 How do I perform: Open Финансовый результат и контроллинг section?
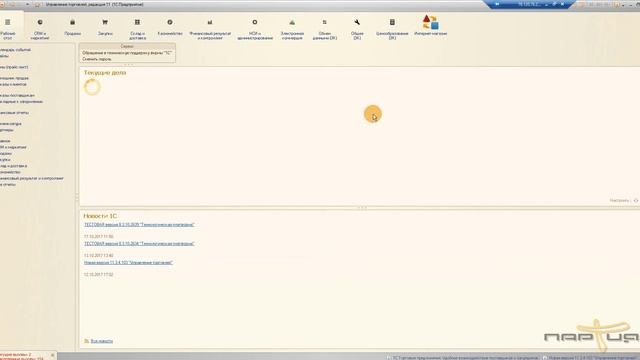[210, 29]
